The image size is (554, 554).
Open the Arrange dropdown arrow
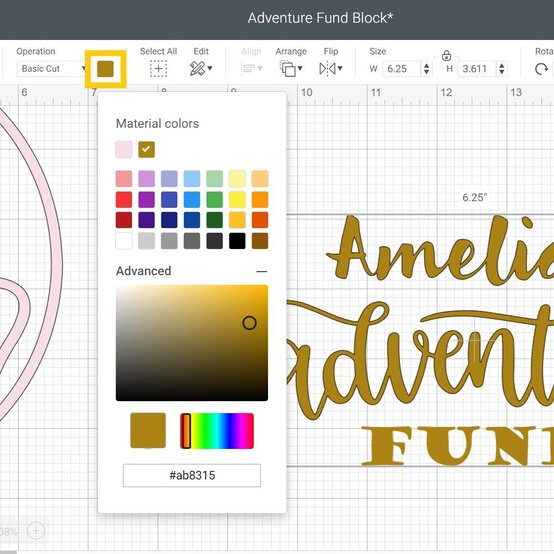pyautogui.click(x=300, y=68)
